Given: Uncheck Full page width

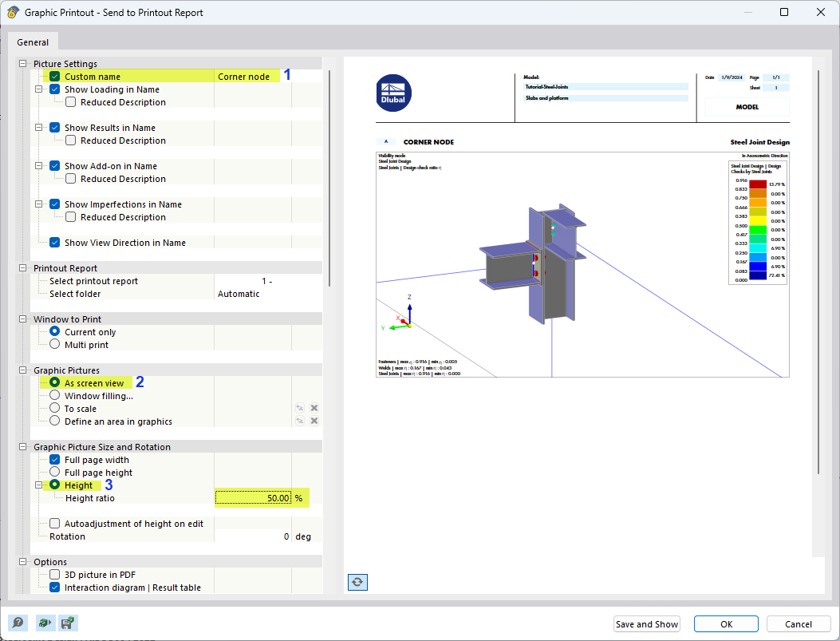Looking at the screenshot, I should coord(54,460).
